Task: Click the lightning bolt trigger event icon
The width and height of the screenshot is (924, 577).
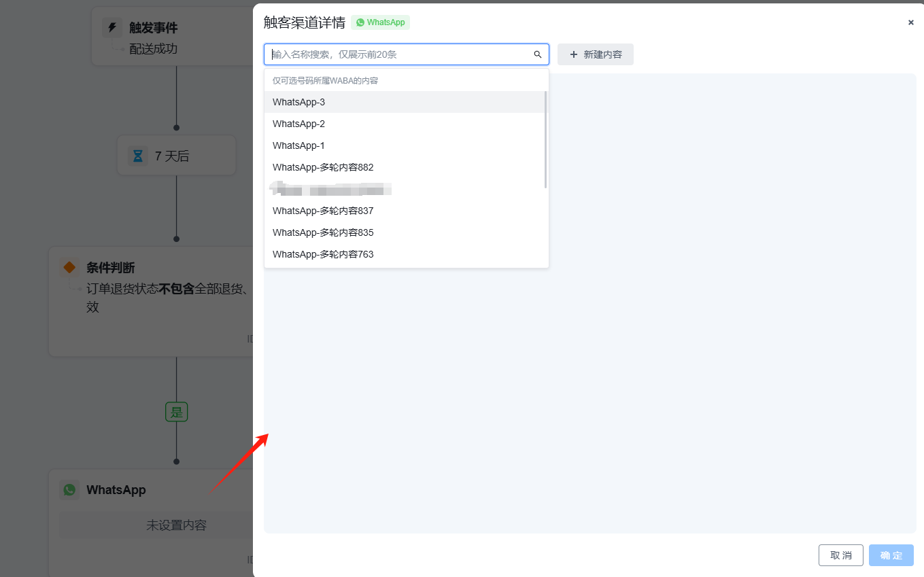Action: pos(112,28)
